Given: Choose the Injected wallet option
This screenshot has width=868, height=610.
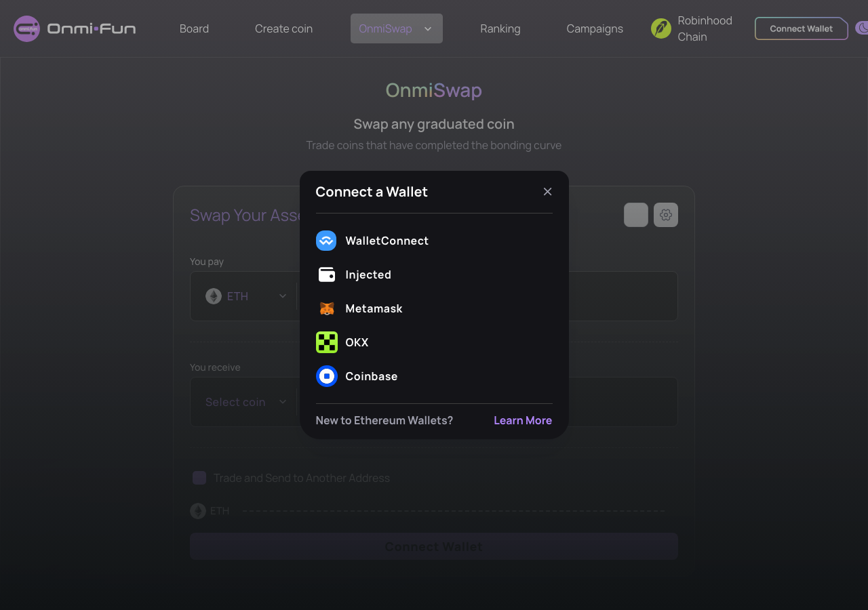Looking at the screenshot, I should 434,274.
